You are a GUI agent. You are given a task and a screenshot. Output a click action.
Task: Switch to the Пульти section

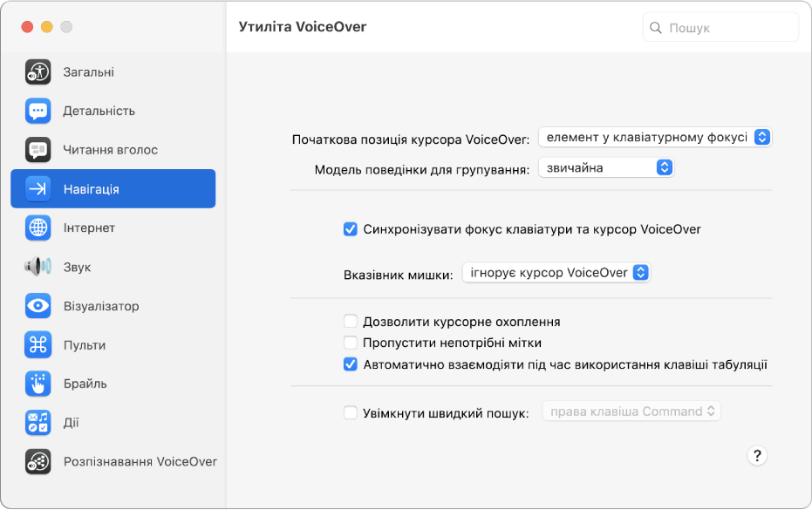point(38,344)
